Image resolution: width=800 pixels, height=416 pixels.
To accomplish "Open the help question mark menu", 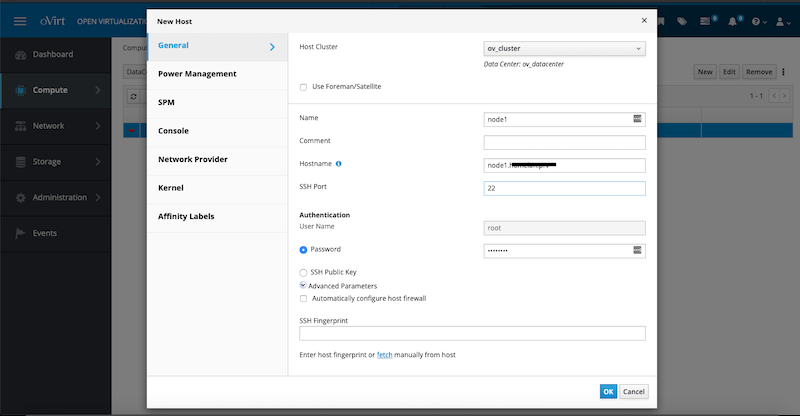I will click(x=759, y=21).
